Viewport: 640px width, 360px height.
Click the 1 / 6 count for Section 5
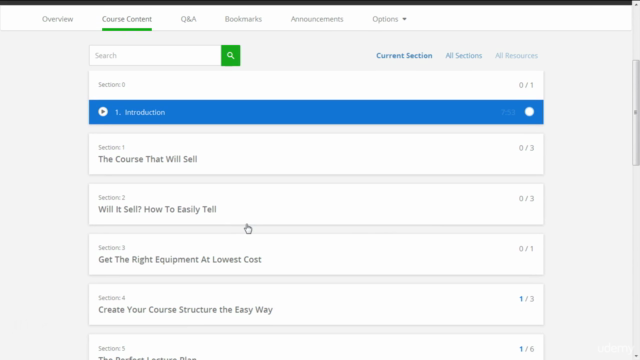[526, 349]
